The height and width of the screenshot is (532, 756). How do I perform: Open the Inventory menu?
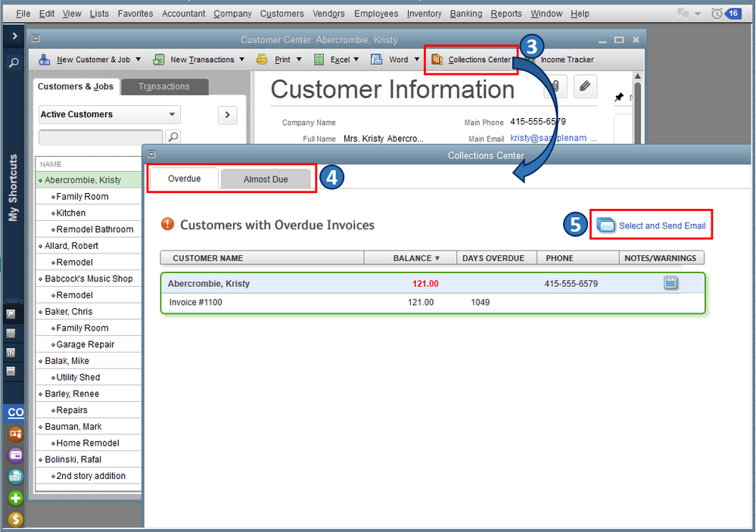tap(424, 14)
